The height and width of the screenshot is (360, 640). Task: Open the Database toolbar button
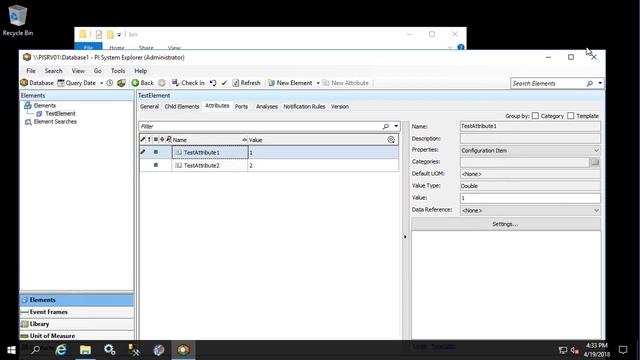click(x=37, y=83)
